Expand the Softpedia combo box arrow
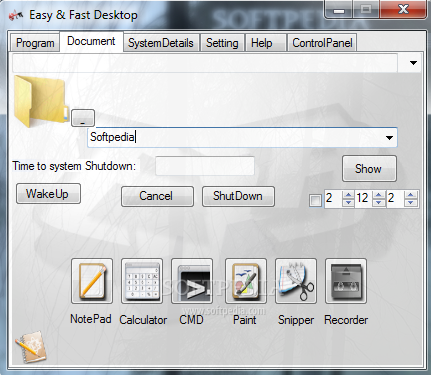The image size is (431, 375). click(x=389, y=138)
